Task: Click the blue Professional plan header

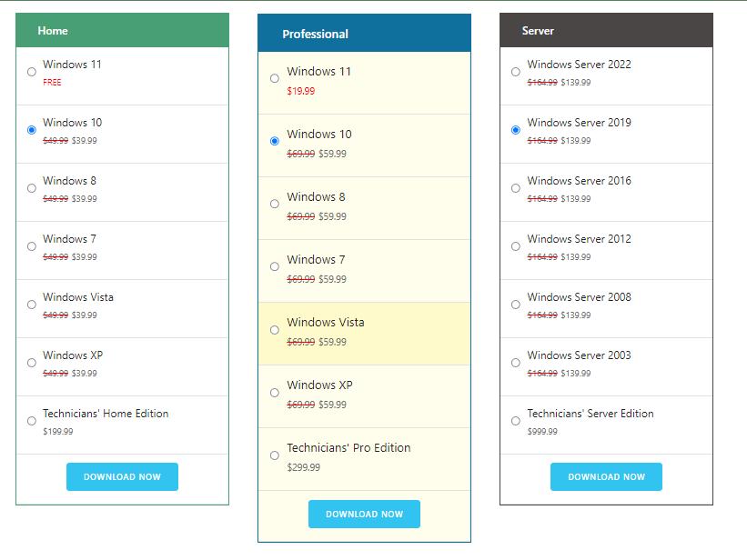Action: coord(365,34)
